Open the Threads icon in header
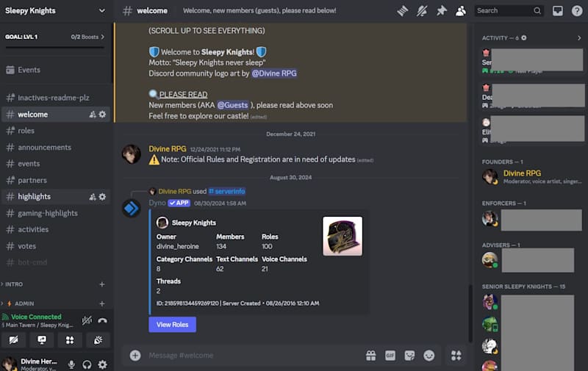 [402, 10]
